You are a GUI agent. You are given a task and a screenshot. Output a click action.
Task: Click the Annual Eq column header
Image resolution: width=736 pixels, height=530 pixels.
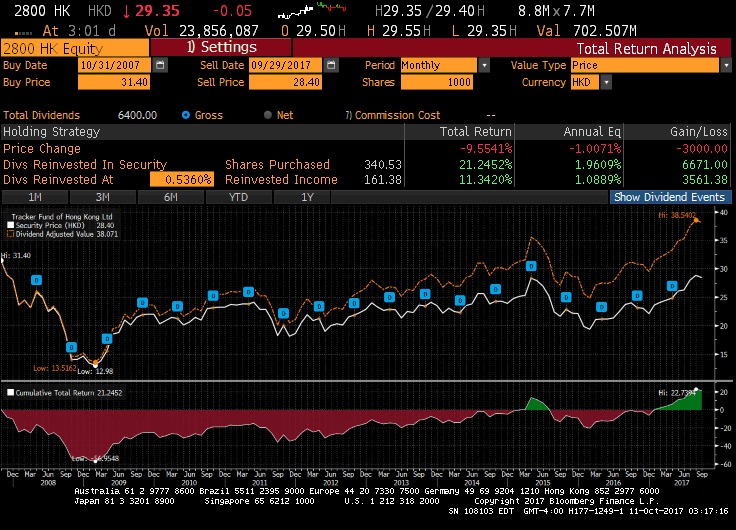(x=592, y=132)
